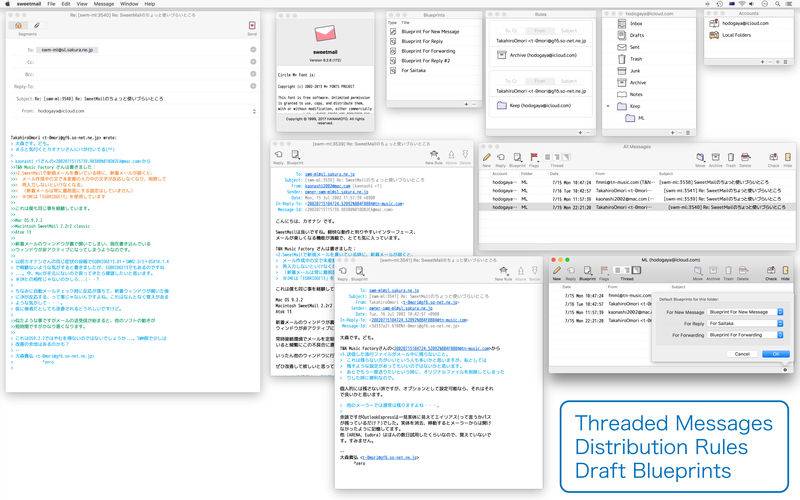Screen dimensions: 800x500
Task: Click New Rule icon in sam-ml:3541 message window
Action: [504, 271]
